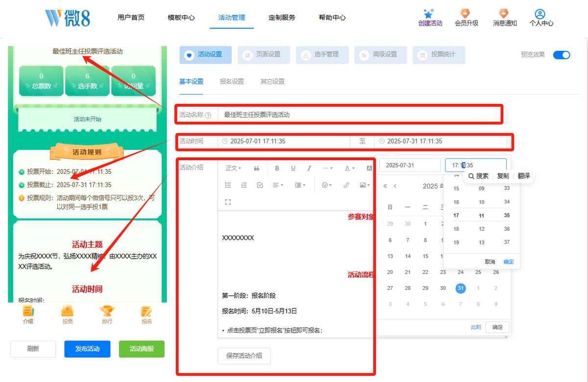Click the 刷新 button
Screen dimensions: 588x382
click(x=33, y=349)
